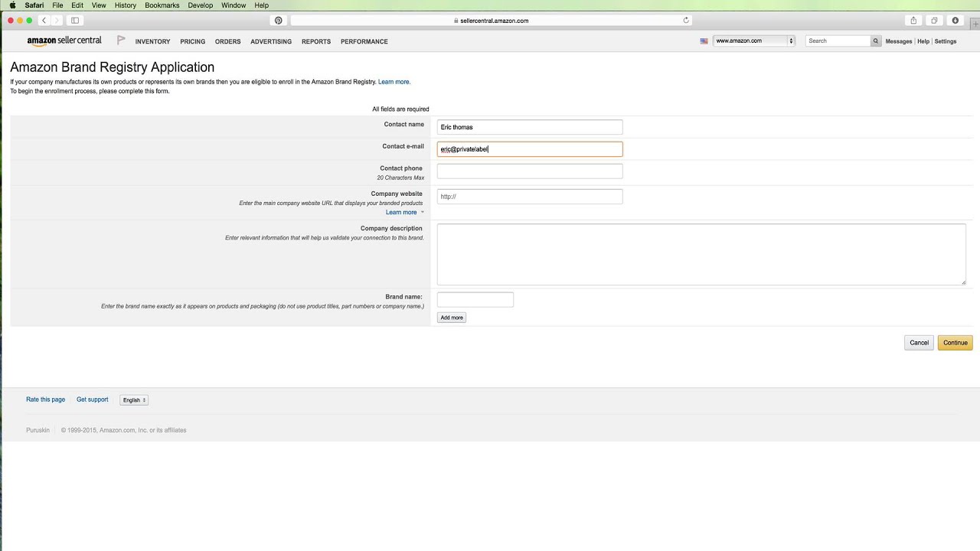Image resolution: width=980 pixels, height=551 pixels.
Task: Focus the Brand name field
Action: [x=475, y=300]
